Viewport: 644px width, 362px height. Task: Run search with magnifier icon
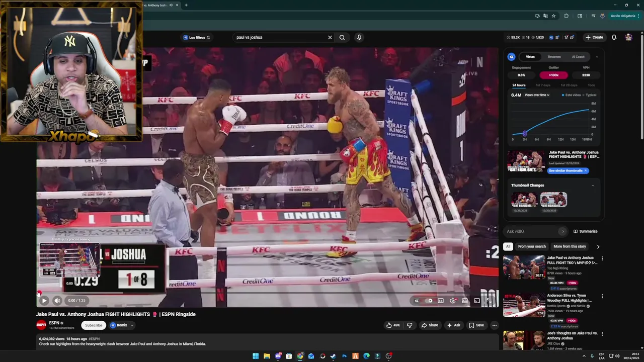[x=342, y=37]
